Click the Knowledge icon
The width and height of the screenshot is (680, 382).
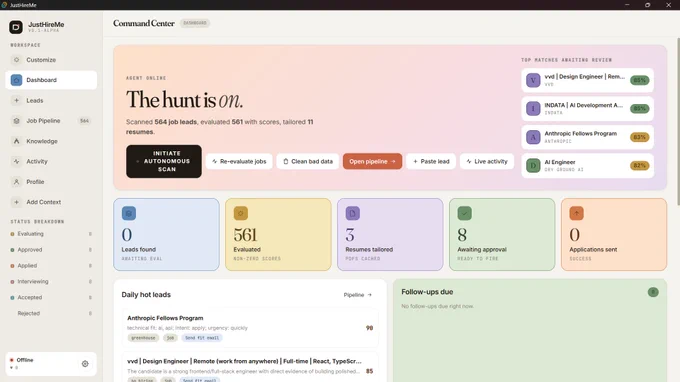[16, 141]
